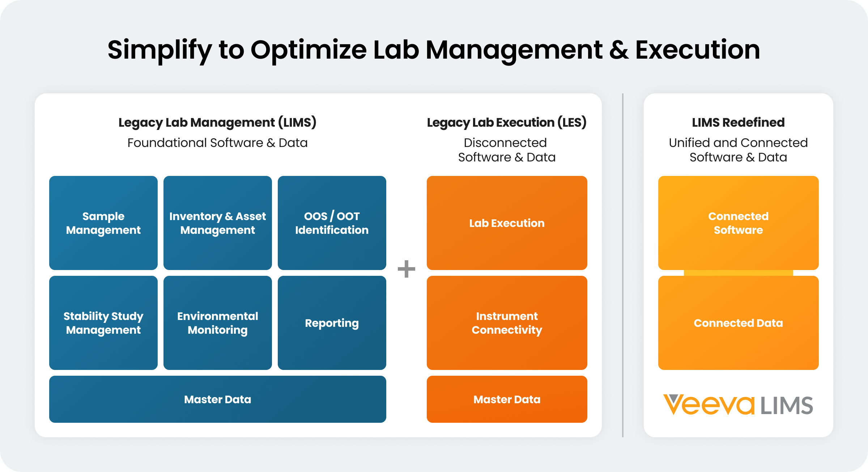Click the Instrument Connectivity tile
Screen dimensions: 868x472
tap(507, 323)
